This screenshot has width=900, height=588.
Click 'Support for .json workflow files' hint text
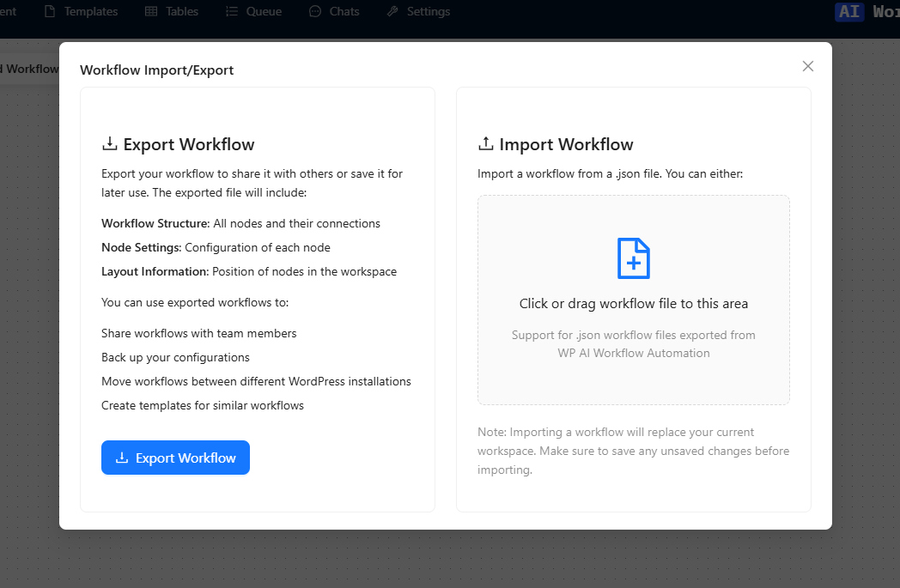coord(633,343)
